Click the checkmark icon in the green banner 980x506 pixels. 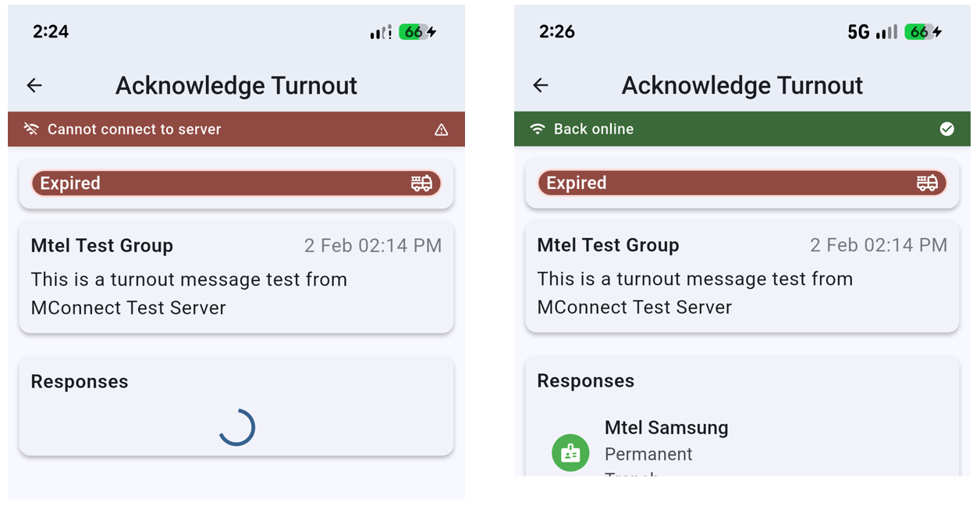tap(946, 129)
